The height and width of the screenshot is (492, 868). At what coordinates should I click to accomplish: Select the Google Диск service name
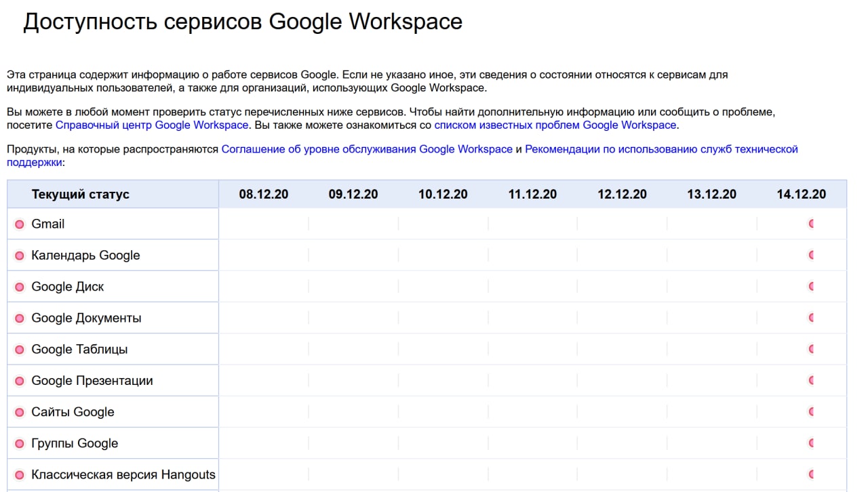click(68, 287)
